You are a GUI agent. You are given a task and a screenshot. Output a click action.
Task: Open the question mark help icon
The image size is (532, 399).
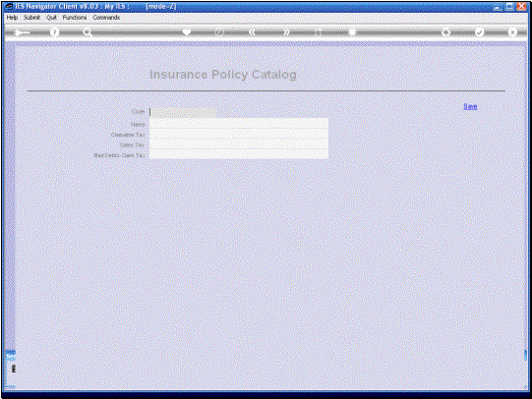click(54, 32)
